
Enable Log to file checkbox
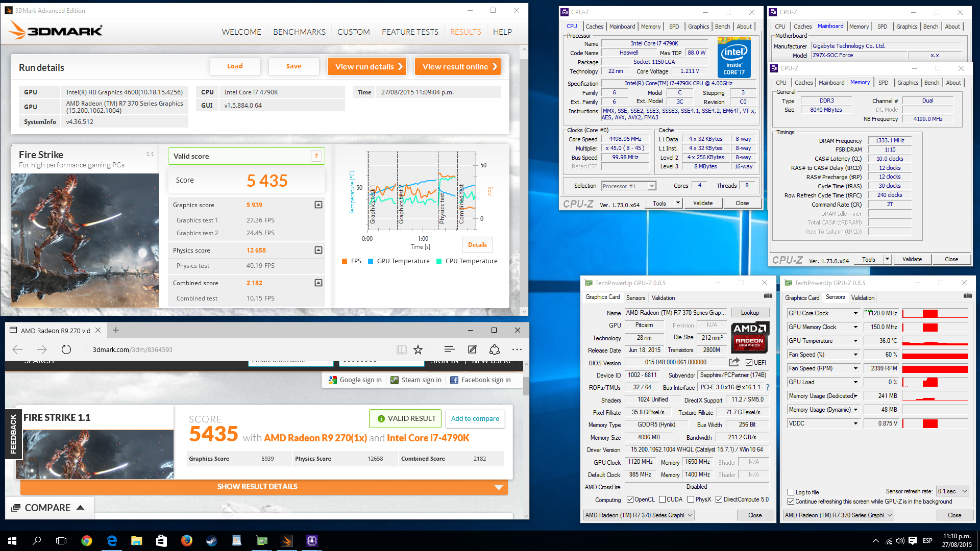(x=791, y=492)
